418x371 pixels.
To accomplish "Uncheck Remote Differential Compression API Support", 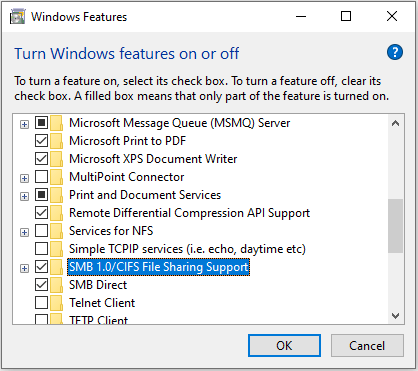I will click(x=41, y=213).
